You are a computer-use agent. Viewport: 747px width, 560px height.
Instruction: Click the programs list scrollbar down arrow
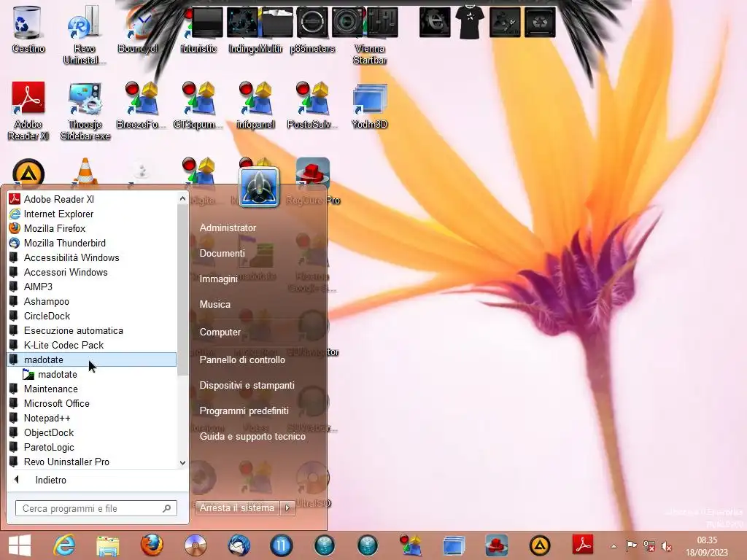pos(182,462)
